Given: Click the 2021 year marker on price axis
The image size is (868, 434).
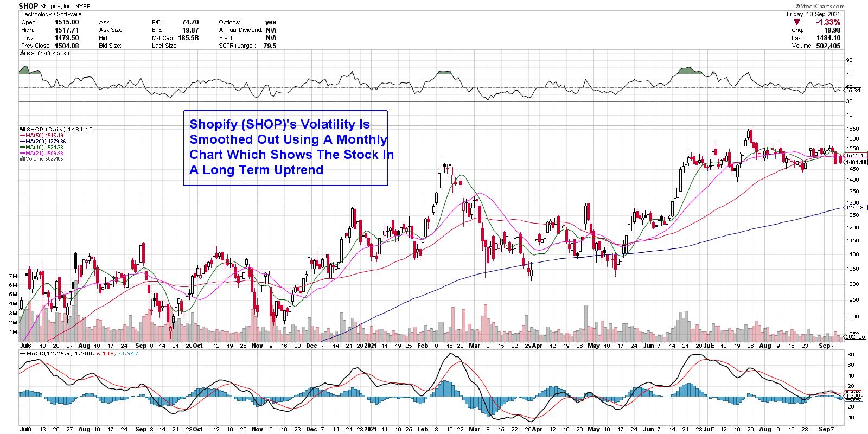Looking at the screenshot, I should point(371,345).
